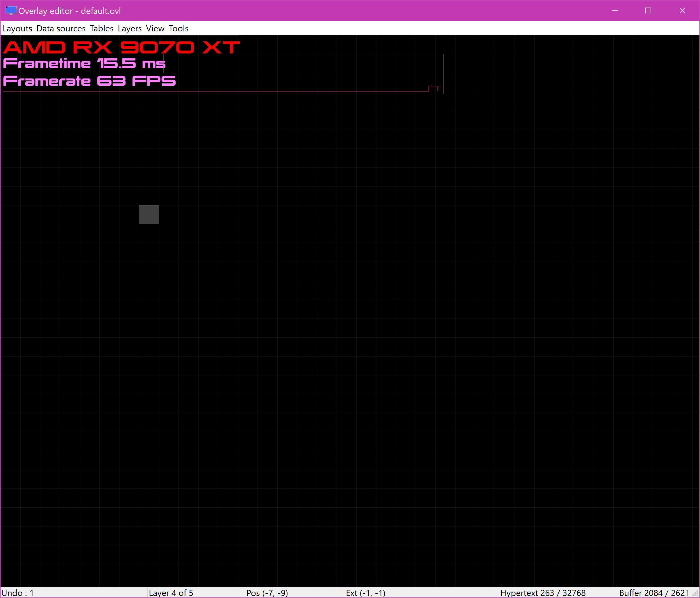Screen dimensions: 700x598
Task: Open the View menu
Action: (155, 28)
